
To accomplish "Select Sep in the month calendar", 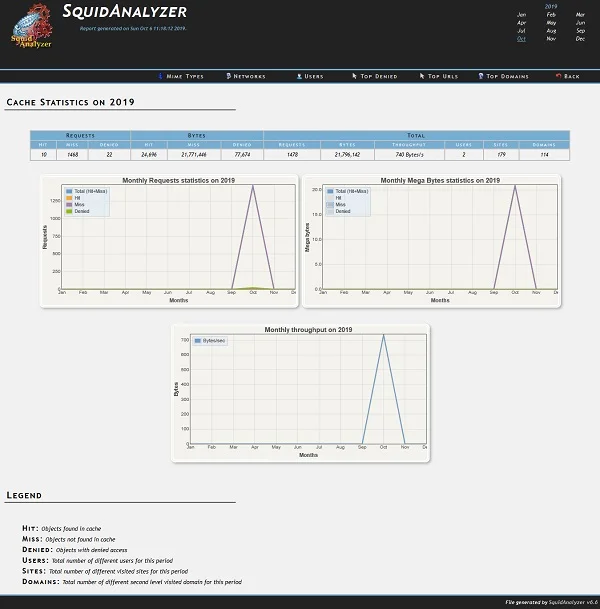I will pos(580,31).
